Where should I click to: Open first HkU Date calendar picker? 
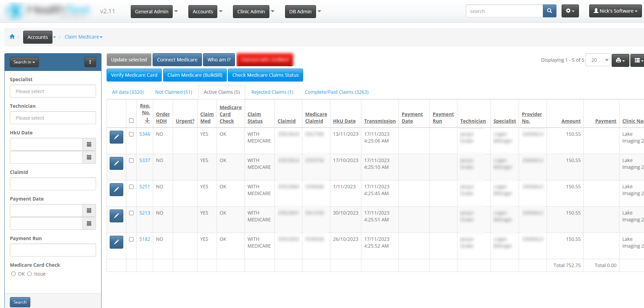click(89, 145)
